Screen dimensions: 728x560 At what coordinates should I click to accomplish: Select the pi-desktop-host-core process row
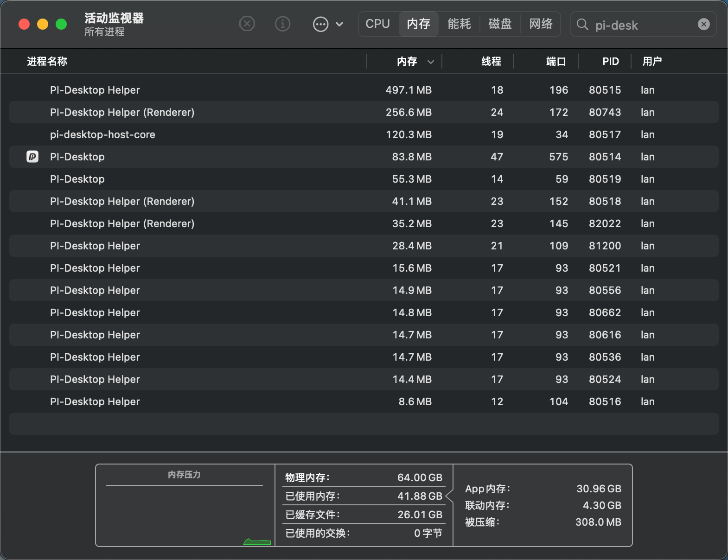pyautogui.click(x=364, y=134)
